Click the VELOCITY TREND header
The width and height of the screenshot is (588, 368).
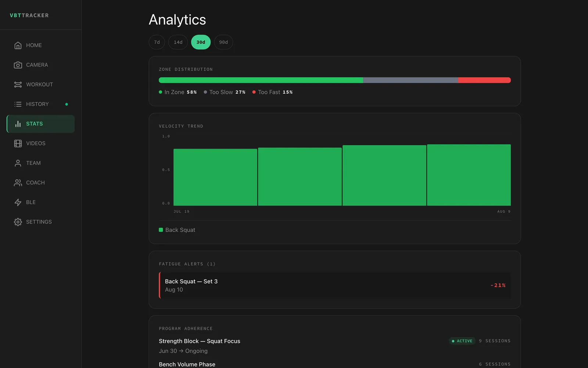coord(181,126)
